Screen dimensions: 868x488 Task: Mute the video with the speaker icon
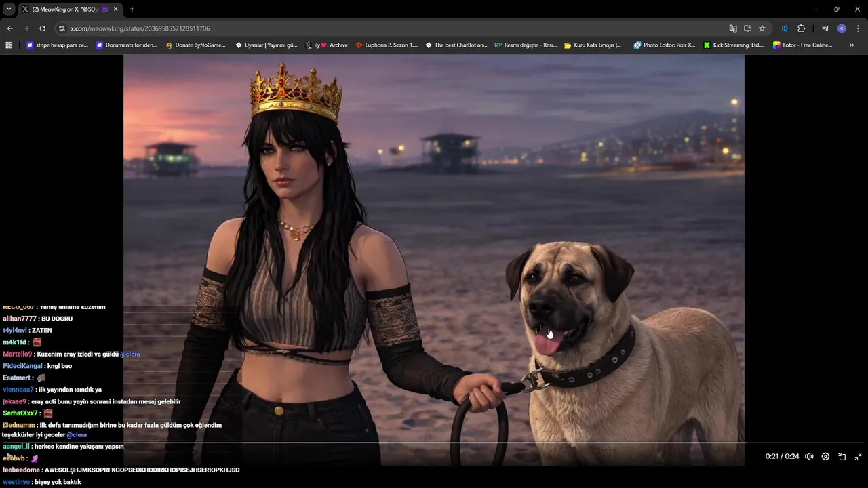[x=809, y=457]
